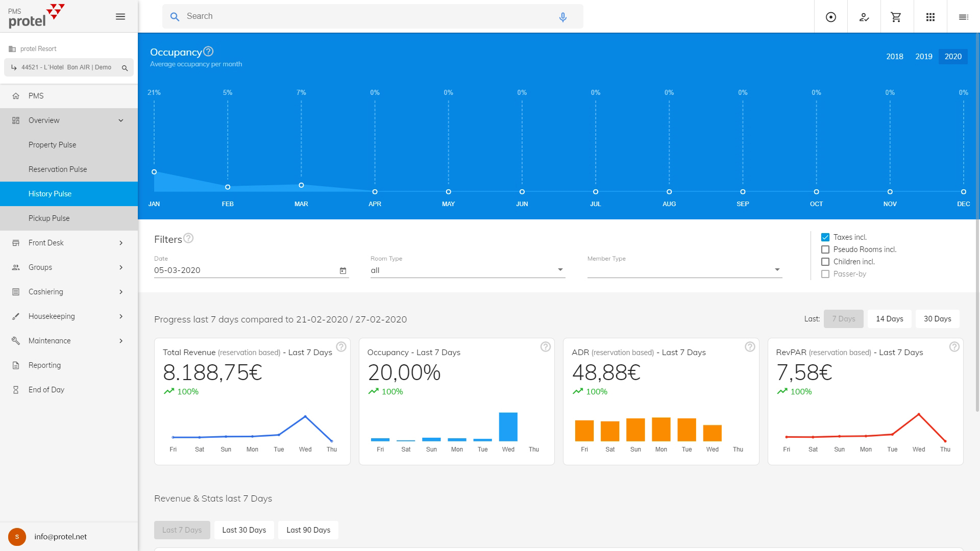Click the hamburger menu icon beside protel logo
Screen dimensions: 980x551
[120, 16]
